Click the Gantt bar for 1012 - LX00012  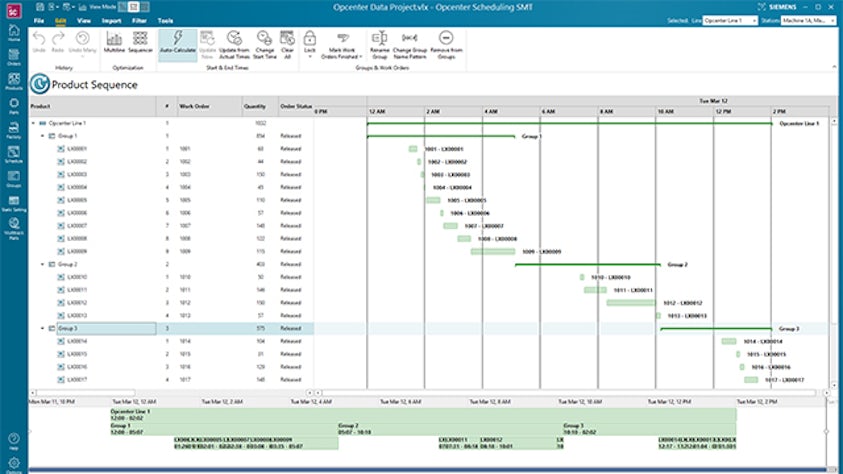[631, 303]
